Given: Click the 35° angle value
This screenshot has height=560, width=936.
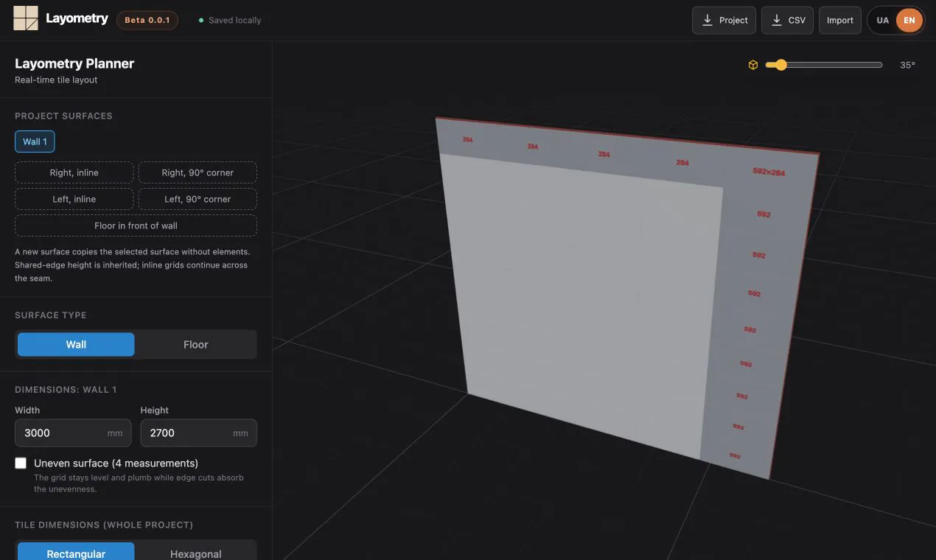Looking at the screenshot, I should coord(907,65).
